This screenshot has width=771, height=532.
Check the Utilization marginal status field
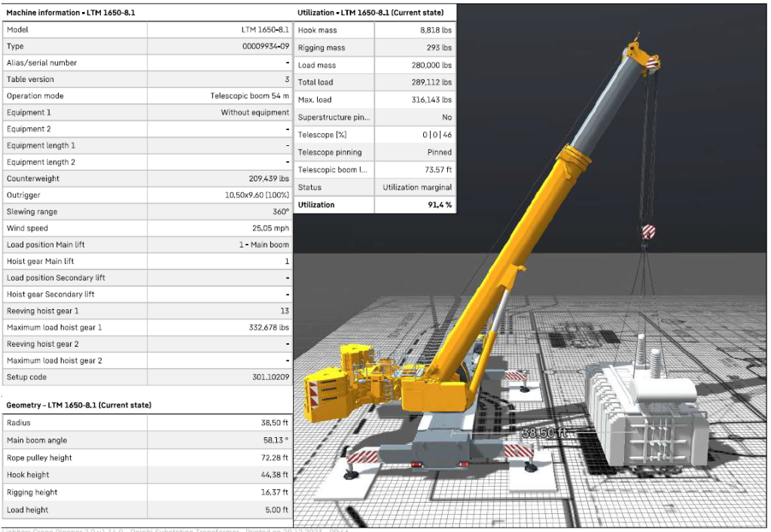tap(415, 187)
